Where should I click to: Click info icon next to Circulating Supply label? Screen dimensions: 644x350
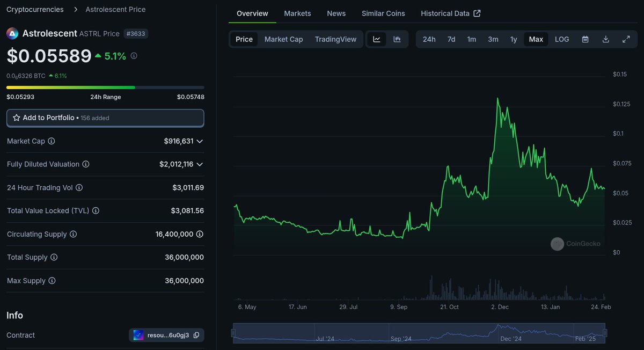(74, 235)
